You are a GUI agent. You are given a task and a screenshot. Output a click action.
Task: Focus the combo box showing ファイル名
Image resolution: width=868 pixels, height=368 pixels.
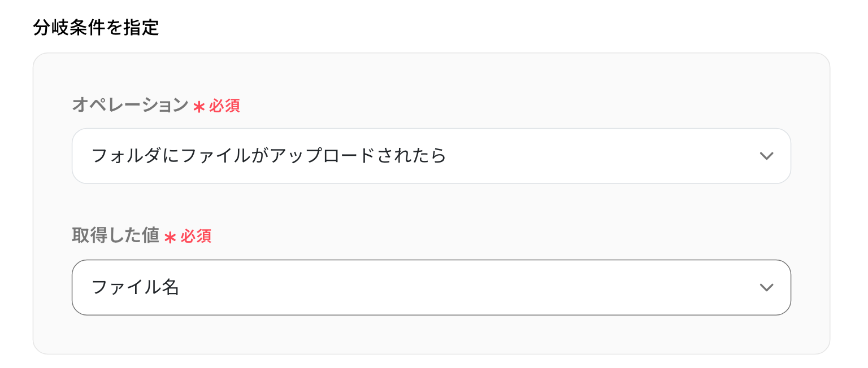396,287
